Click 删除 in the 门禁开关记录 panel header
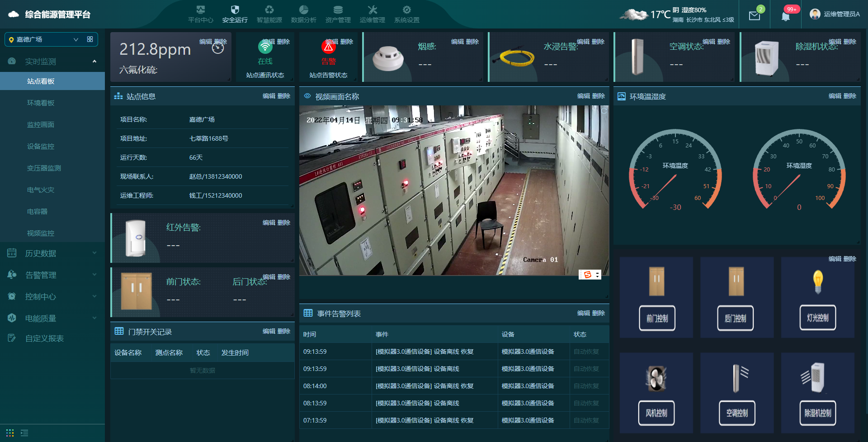868x442 pixels. click(x=283, y=331)
